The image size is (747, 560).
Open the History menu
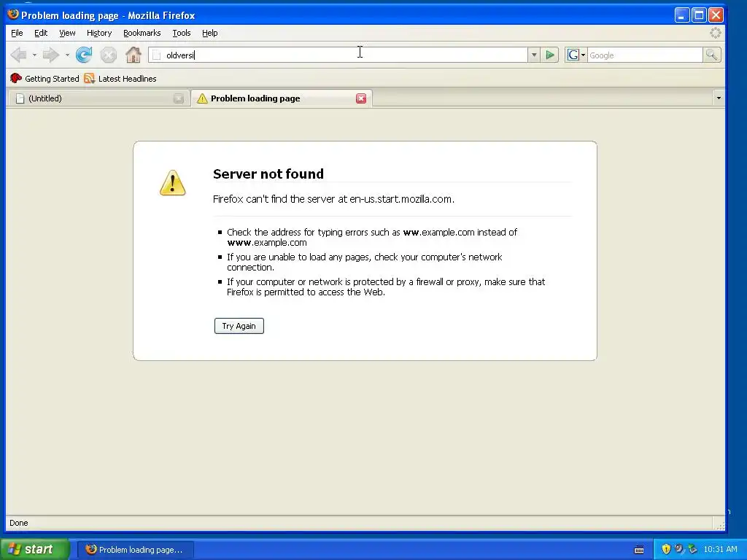point(99,33)
